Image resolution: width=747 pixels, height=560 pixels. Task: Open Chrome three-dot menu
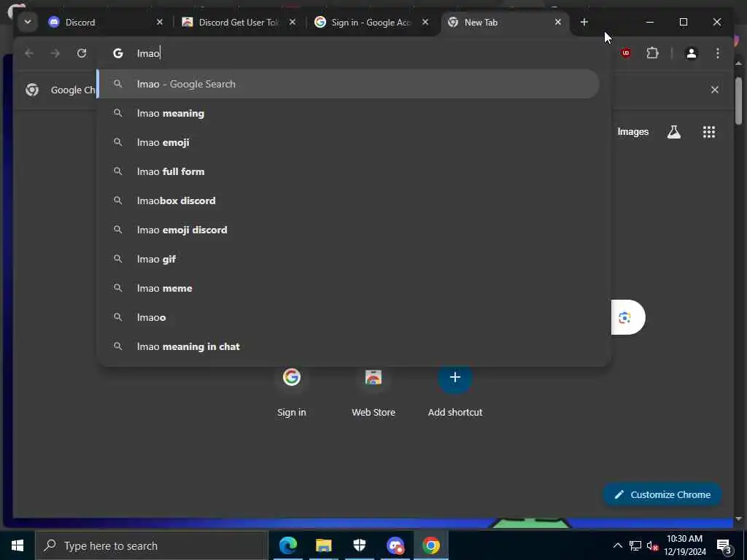pos(718,52)
